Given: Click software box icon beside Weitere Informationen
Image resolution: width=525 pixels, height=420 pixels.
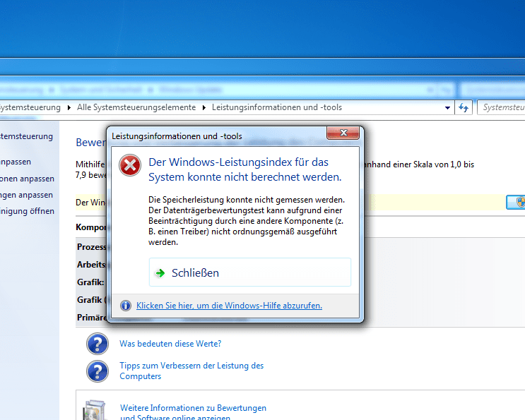Looking at the screenshot, I should coord(95,410).
